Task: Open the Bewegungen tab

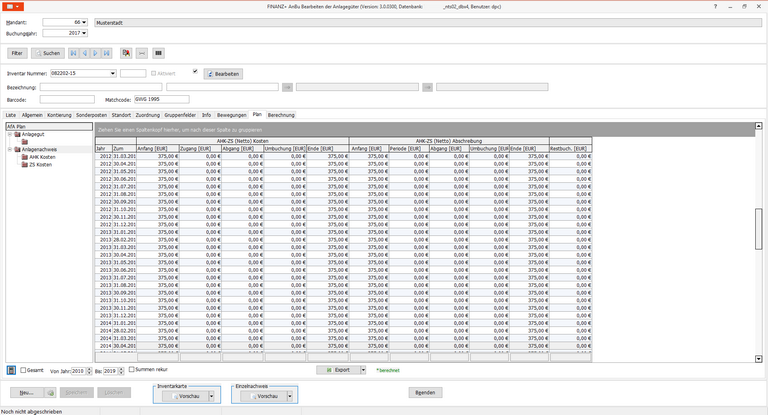Action: pos(232,115)
